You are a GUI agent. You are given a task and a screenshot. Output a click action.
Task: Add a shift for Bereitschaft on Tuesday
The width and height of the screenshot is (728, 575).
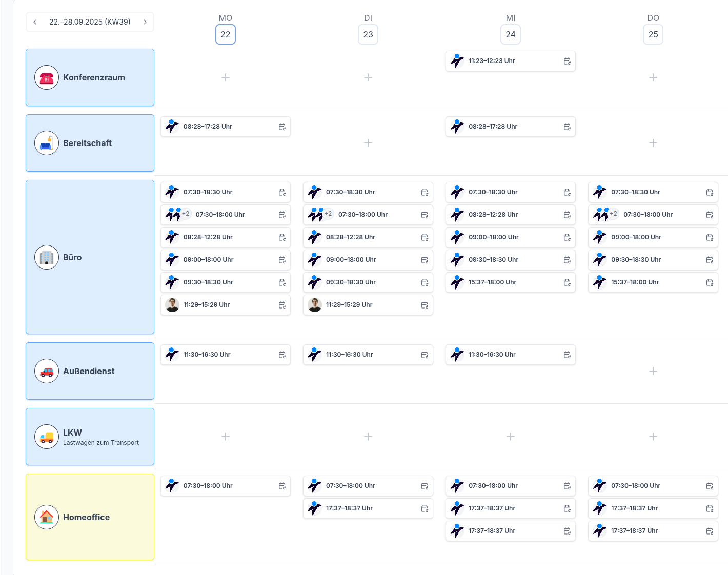click(x=368, y=143)
